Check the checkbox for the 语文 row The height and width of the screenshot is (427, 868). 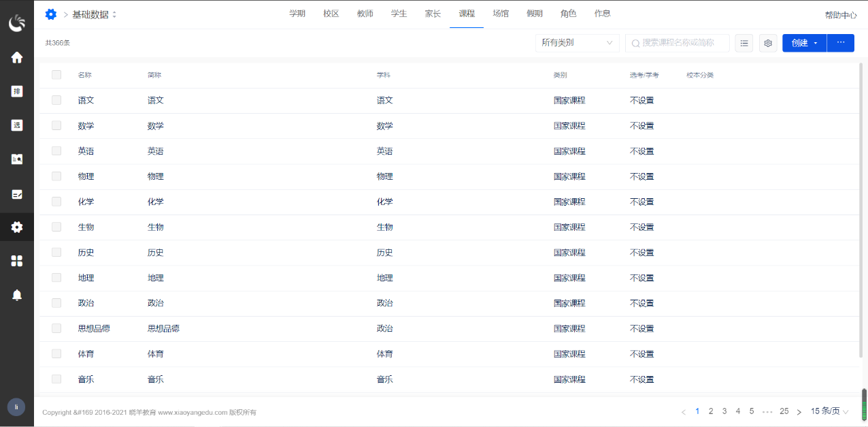[56, 100]
